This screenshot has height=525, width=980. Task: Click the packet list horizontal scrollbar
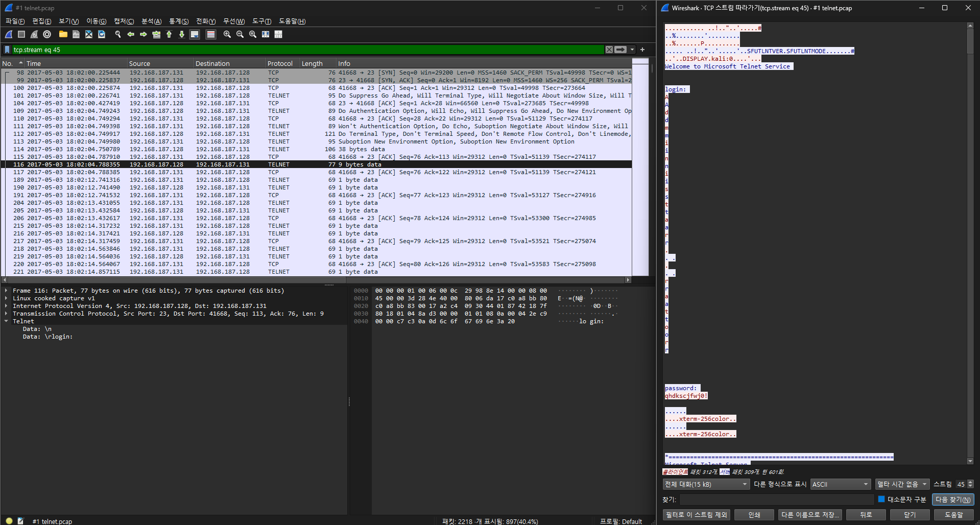[x=317, y=280]
